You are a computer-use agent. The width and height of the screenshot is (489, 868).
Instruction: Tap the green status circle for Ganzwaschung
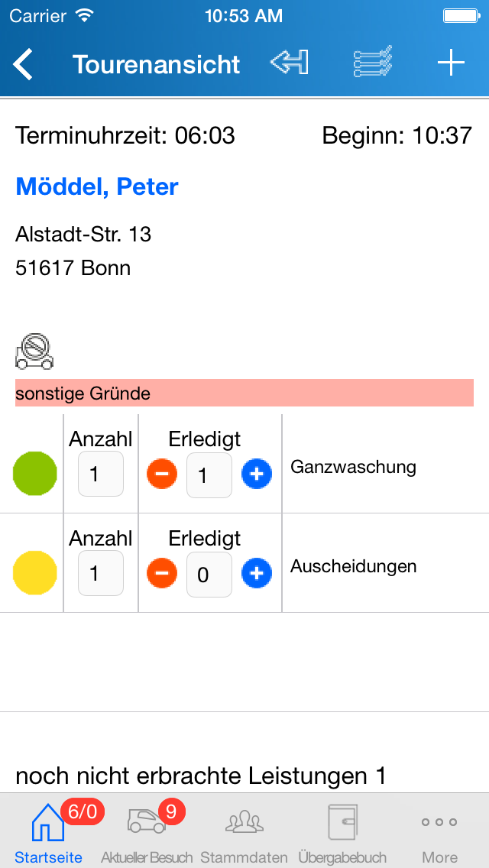(x=35, y=474)
